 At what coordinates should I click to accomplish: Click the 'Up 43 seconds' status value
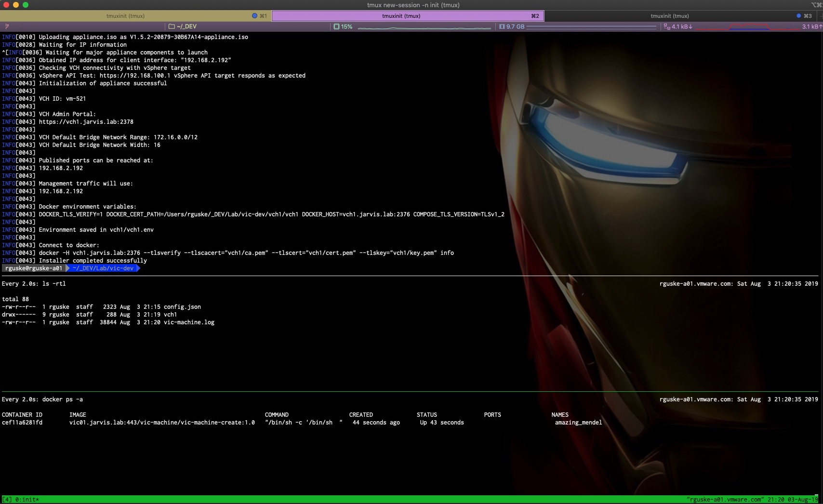tap(442, 423)
